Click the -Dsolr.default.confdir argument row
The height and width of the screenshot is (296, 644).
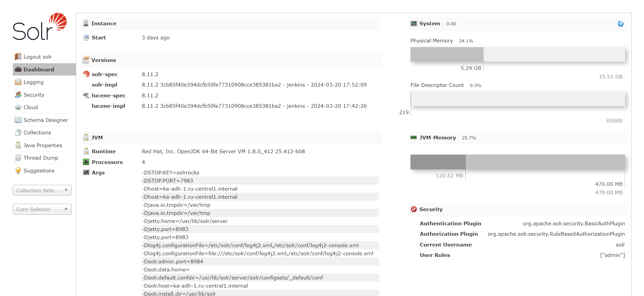(260, 277)
